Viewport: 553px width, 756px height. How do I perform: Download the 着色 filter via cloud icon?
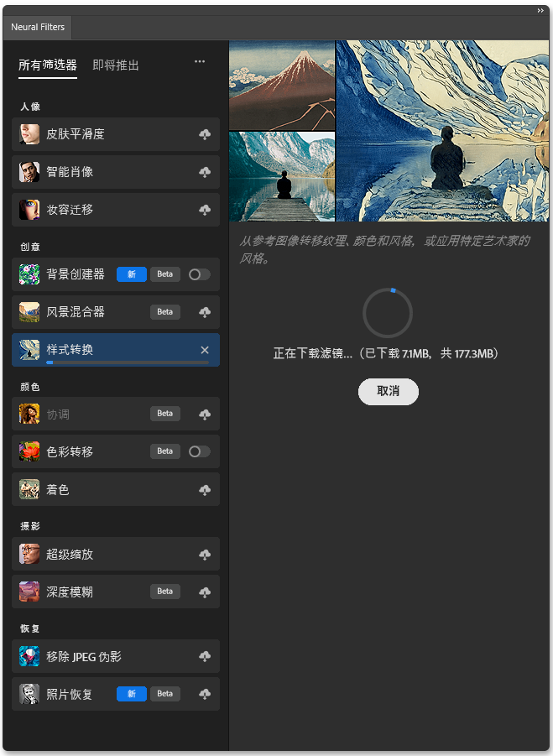pyautogui.click(x=205, y=490)
